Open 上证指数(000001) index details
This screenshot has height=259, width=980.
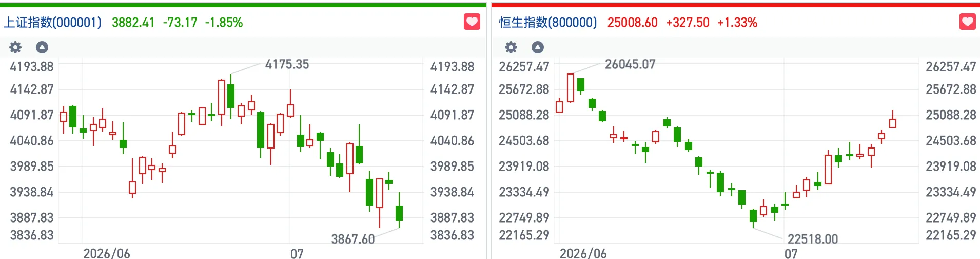coord(53,23)
